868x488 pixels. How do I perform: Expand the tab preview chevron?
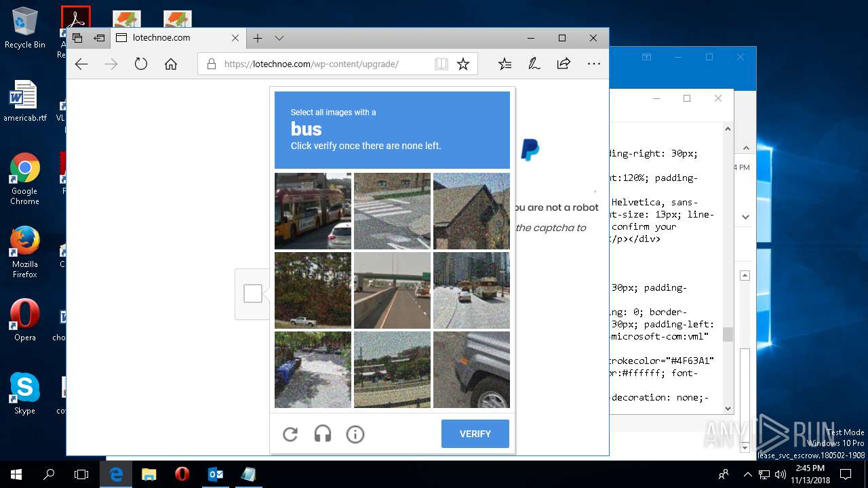click(279, 38)
